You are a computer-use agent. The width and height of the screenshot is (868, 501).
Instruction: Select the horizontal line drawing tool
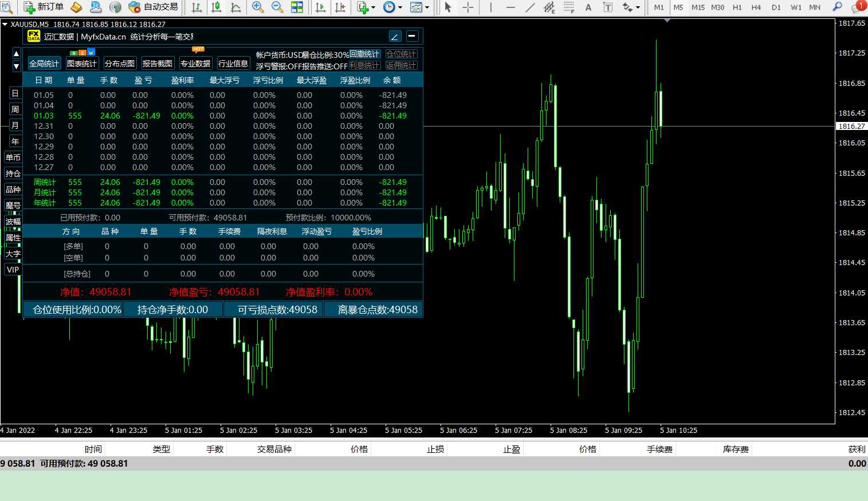[x=510, y=7]
